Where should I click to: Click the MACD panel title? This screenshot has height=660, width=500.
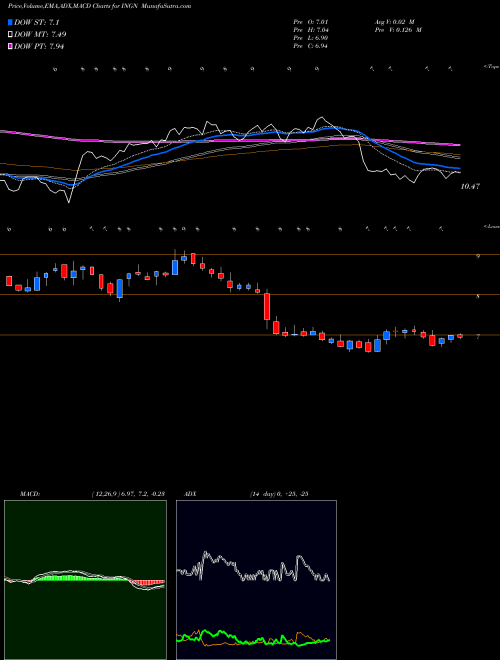coord(30,494)
